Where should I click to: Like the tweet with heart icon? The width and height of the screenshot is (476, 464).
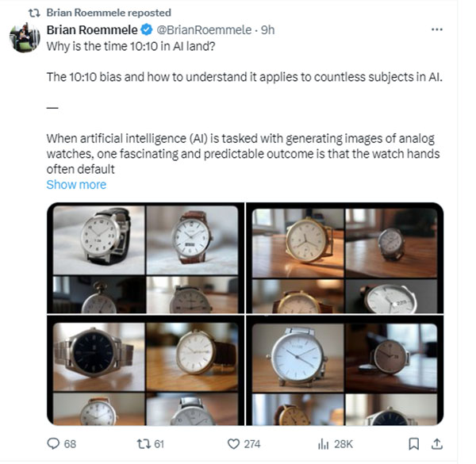[x=234, y=443]
